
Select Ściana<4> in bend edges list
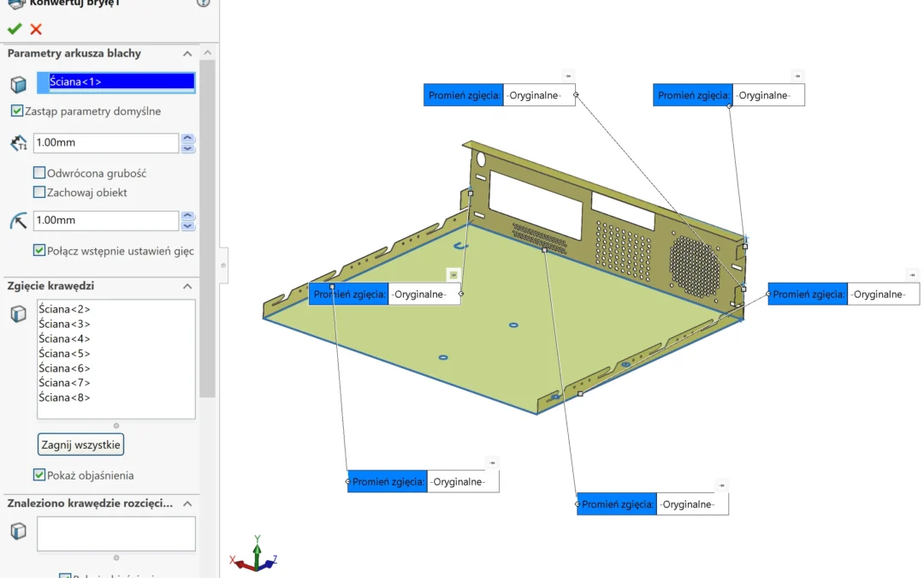click(64, 338)
